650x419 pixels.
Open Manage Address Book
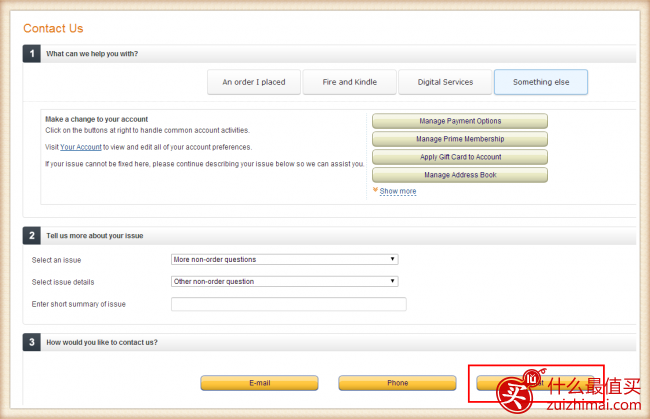pyautogui.click(x=460, y=175)
